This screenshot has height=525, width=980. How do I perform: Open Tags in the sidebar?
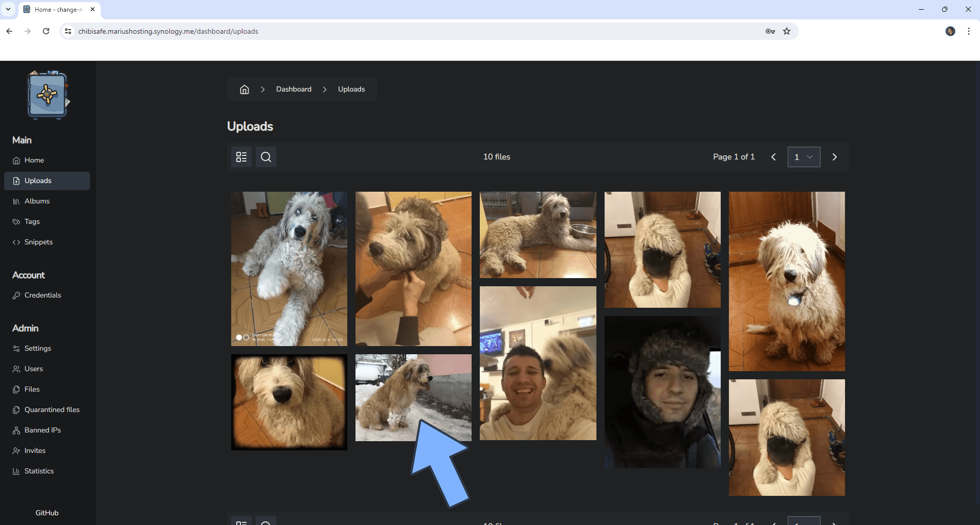[32, 221]
